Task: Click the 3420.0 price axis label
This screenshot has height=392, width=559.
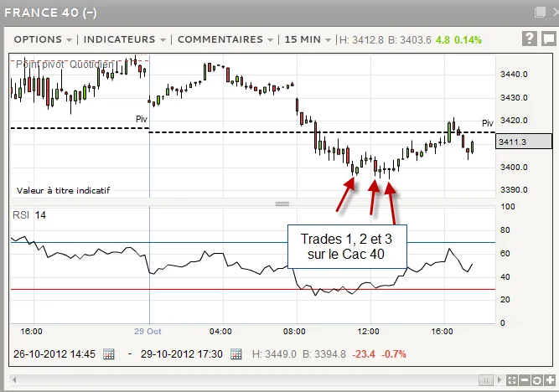Action: click(x=514, y=121)
